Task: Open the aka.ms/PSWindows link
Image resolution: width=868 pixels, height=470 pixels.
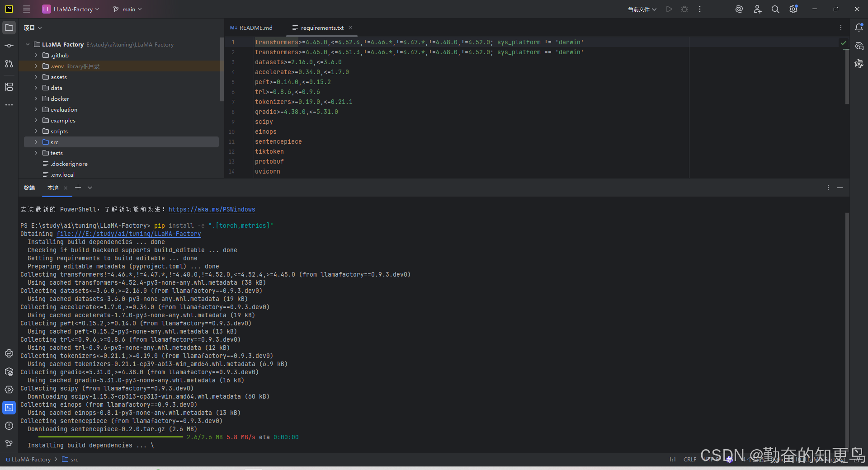Action: [x=212, y=209]
